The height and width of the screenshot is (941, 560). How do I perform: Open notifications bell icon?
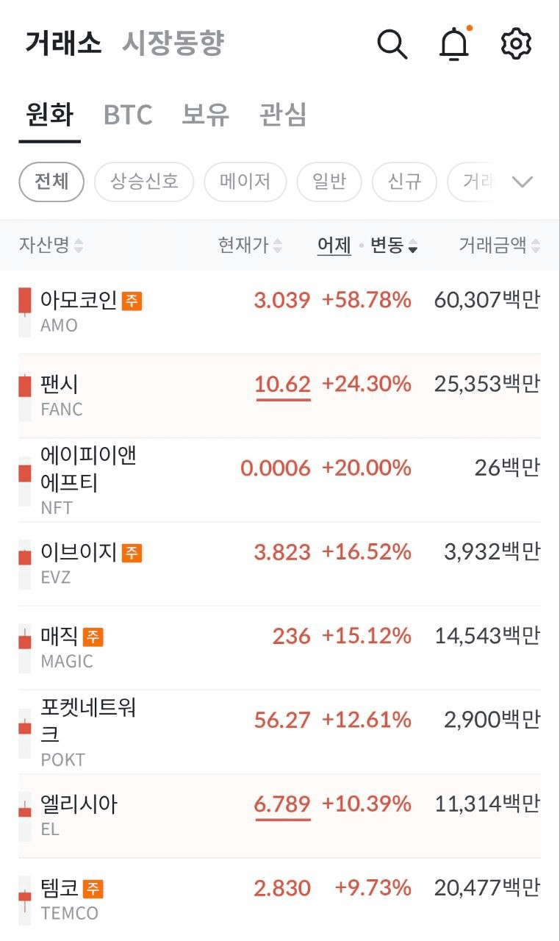click(454, 43)
